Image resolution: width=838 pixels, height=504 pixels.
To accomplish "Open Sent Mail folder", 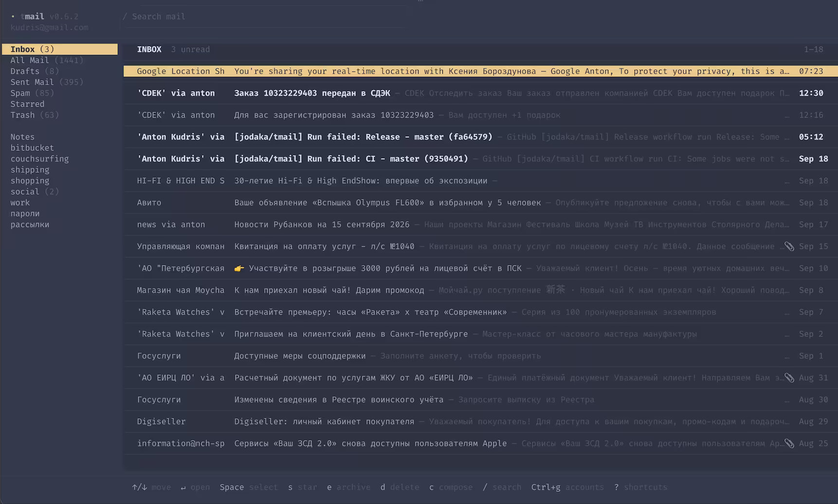I will pos(60,82).
